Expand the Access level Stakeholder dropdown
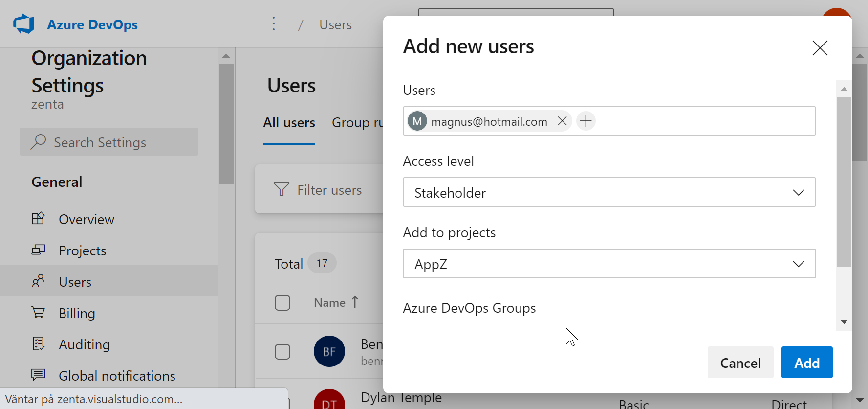The height and width of the screenshot is (409, 868). point(609,192)
